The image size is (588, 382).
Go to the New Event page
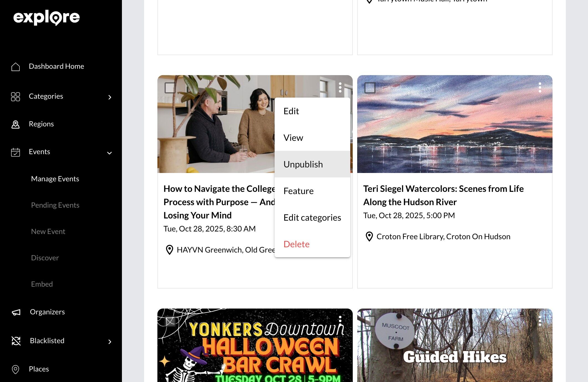48,231
